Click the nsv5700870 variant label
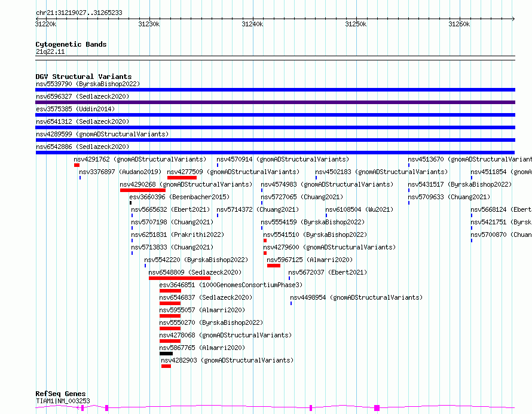The height and width of the screenshot is (414, 532). [x=501, y=235]
